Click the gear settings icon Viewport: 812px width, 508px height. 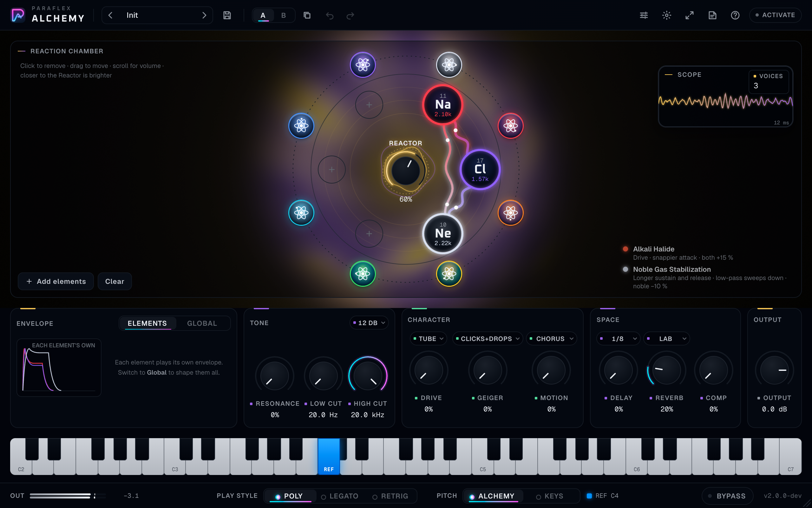666,15
